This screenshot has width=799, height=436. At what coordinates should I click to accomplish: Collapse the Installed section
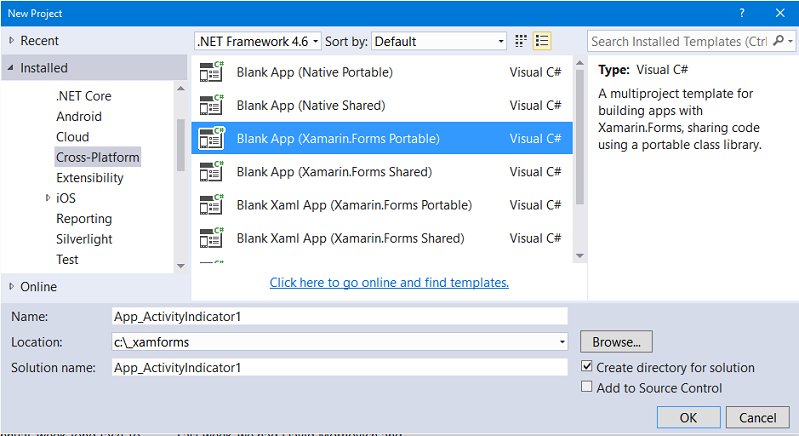11,68
